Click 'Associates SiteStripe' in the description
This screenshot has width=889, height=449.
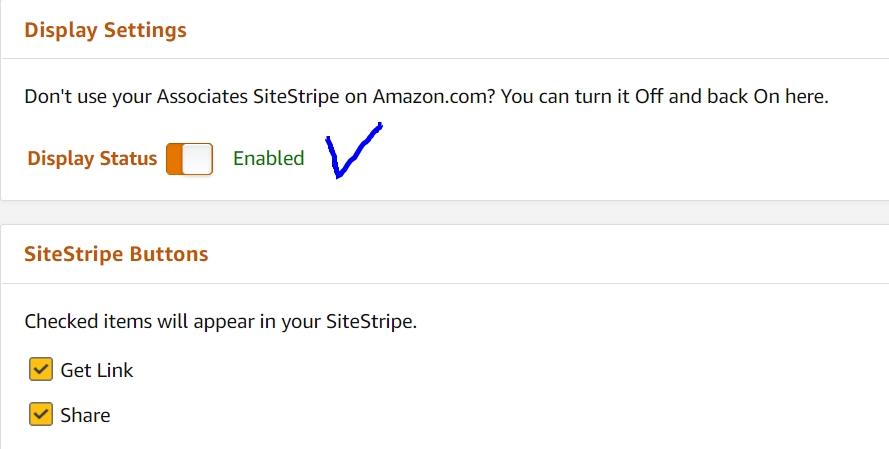pos(248,97)
